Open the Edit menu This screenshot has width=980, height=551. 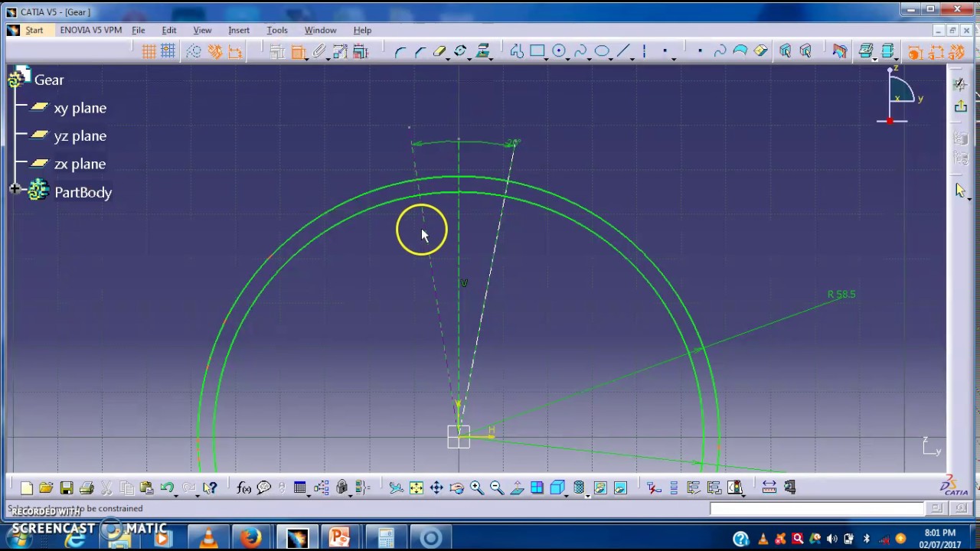coord(169,31)
